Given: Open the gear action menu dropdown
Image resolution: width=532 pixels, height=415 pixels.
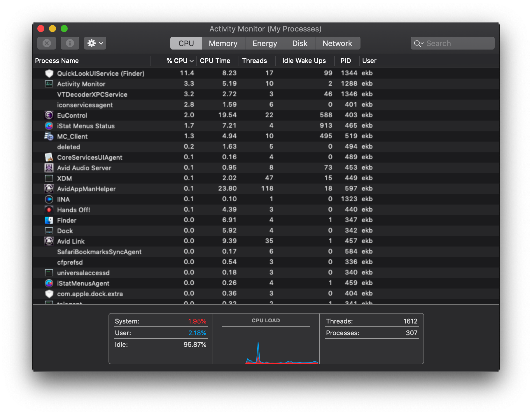Looking at the screenshot, I should [95, 43].
